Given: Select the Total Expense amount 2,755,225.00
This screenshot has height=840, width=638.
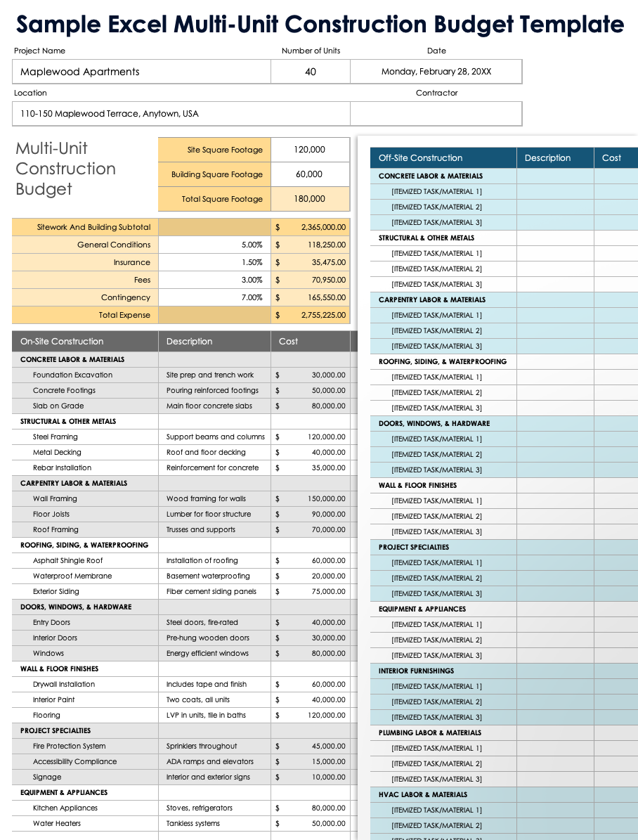Looking at the screenshot, I should click(311, 315).
